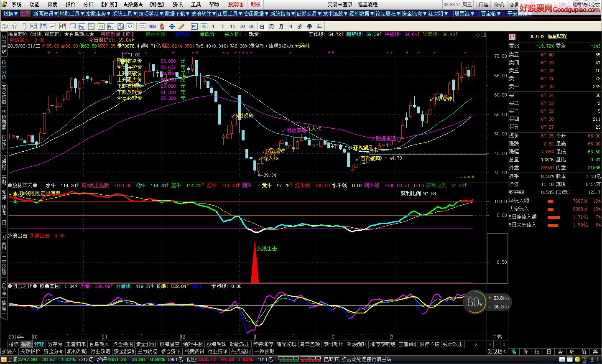Click the 股票池 button in menu bar
602x364 pixels.
point(235,4)
